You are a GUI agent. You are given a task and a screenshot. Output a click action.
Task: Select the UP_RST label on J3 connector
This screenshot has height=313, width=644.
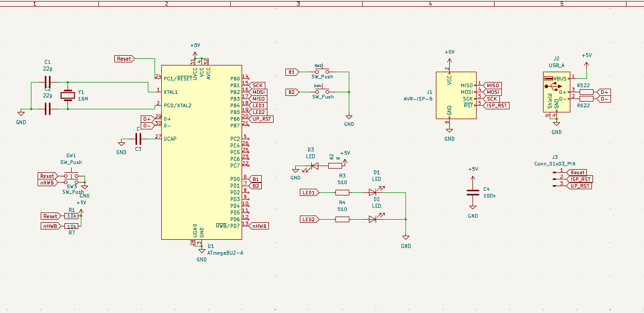(x=579, y=186)
